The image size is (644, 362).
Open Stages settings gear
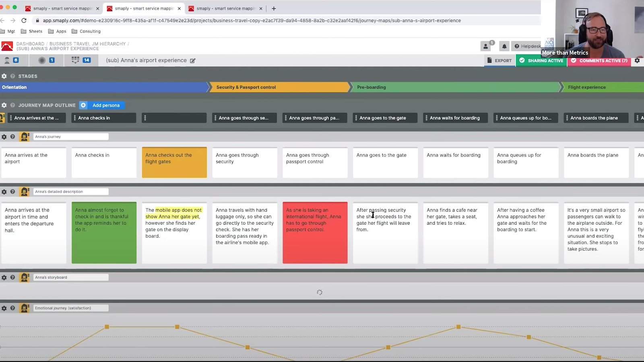click(4, 76)
